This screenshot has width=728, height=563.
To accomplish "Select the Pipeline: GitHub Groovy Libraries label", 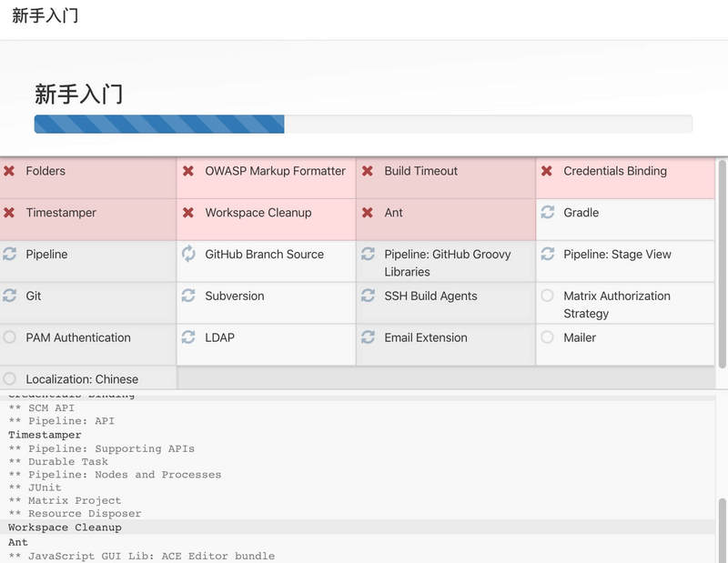I will pos(448,263).
